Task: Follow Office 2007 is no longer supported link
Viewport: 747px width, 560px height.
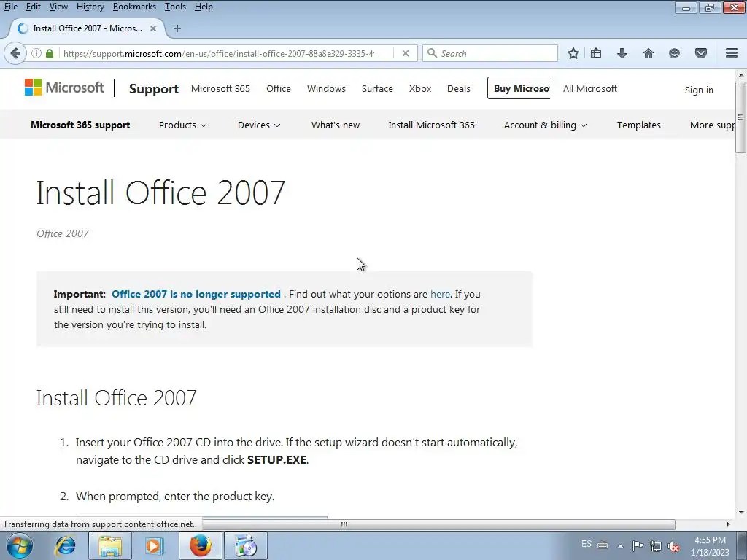Action: (196, 294)
